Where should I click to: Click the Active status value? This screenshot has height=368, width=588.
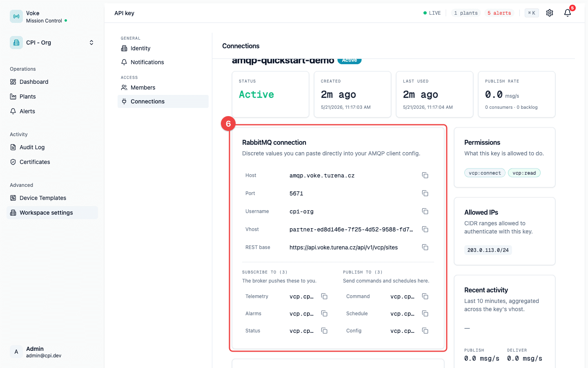(x=256, y=94)
